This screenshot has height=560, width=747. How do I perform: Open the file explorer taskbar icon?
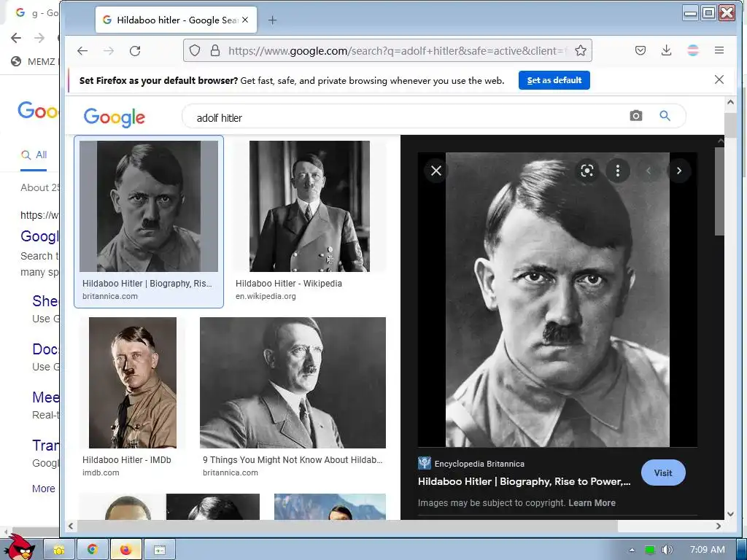pyautogui.click(x=59, y=550)
